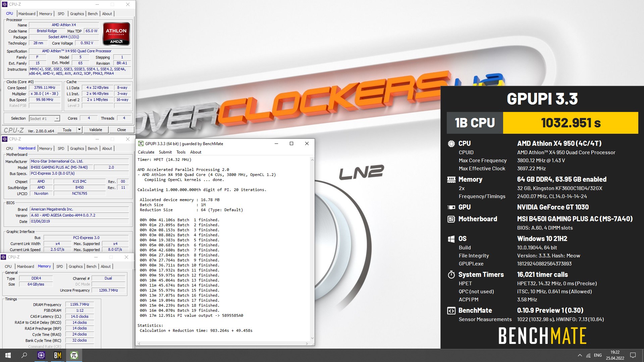Image resolution: width=644 pixels, height=362 pixels.
Task: Click CAS# Latency 14.0 clocks value
Action: [x=79, y=317]
